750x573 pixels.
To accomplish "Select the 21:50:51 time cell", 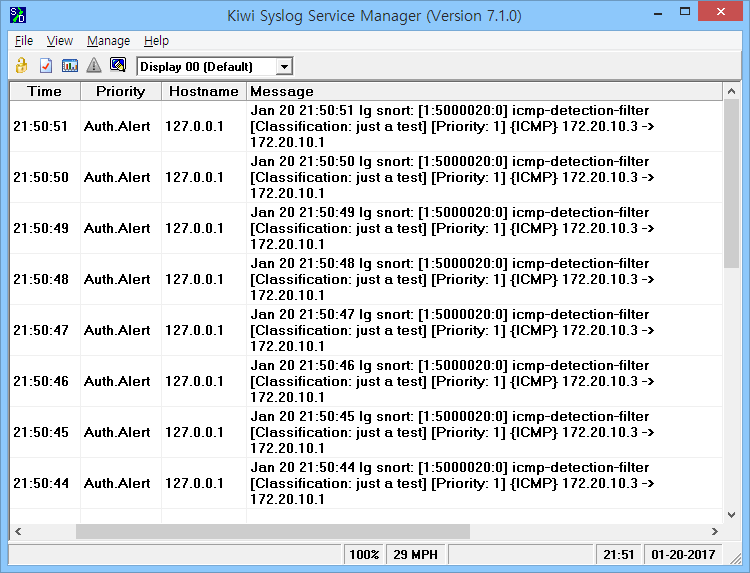I will tap(45, 126).
